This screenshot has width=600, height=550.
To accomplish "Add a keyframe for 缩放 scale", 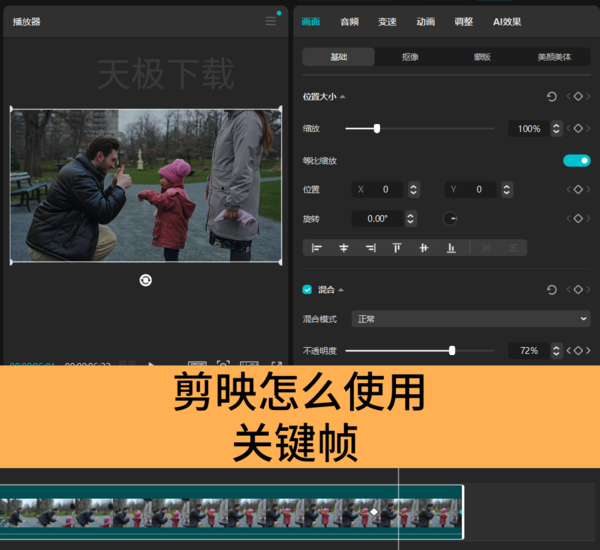I will 578,129.
